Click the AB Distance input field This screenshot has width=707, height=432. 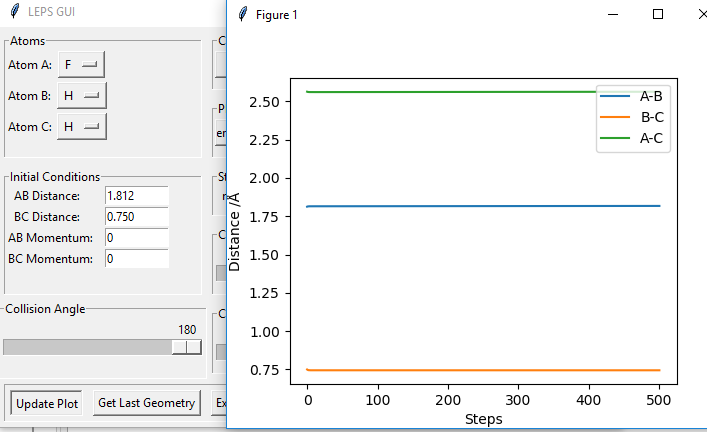pyautogui.click(x=136, y=195)
